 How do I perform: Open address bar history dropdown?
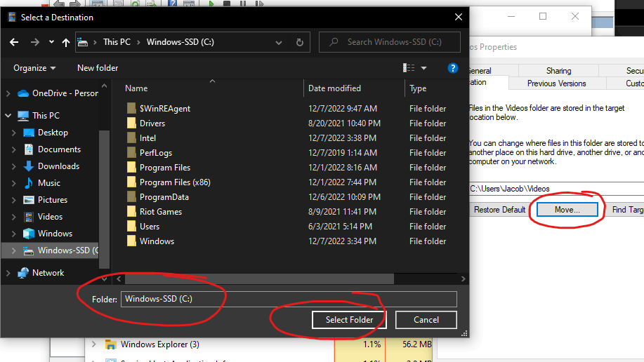pos(279,42)
